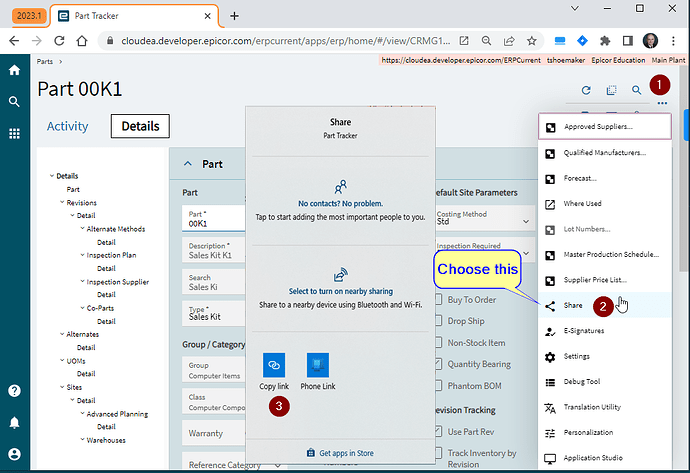Open the Reference Category dropdown
The width and height of the screenshot is (690, 473).
(x=278, y=465)
